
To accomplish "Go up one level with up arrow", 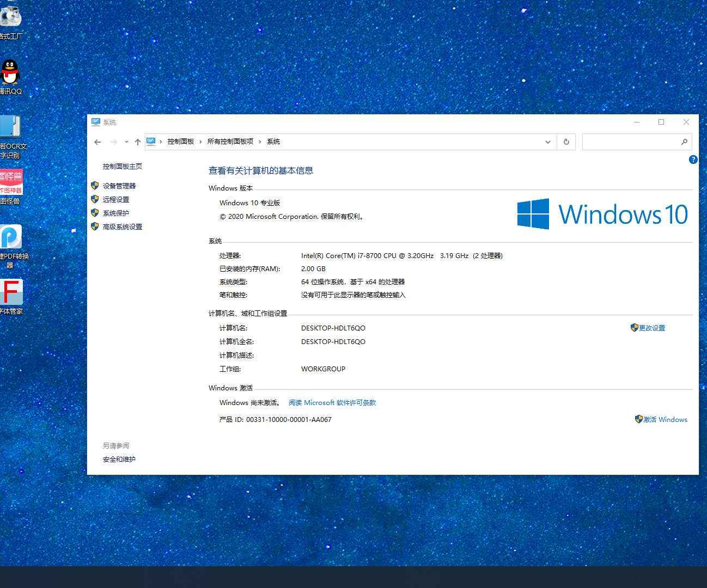I will coord(138,142).
